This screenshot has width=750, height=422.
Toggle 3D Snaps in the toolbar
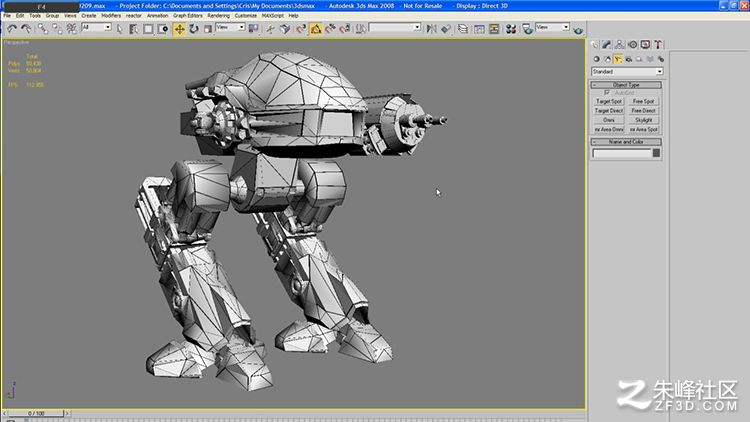tap(301, 29)
